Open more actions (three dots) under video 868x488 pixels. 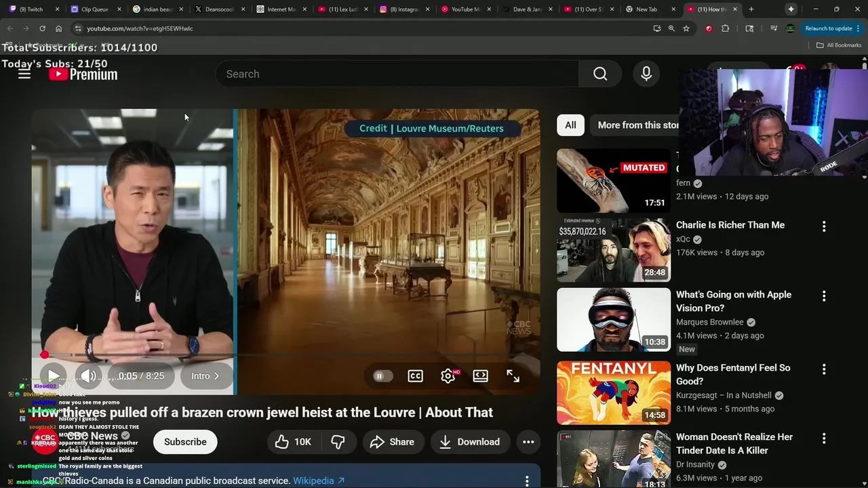(528, 442)
